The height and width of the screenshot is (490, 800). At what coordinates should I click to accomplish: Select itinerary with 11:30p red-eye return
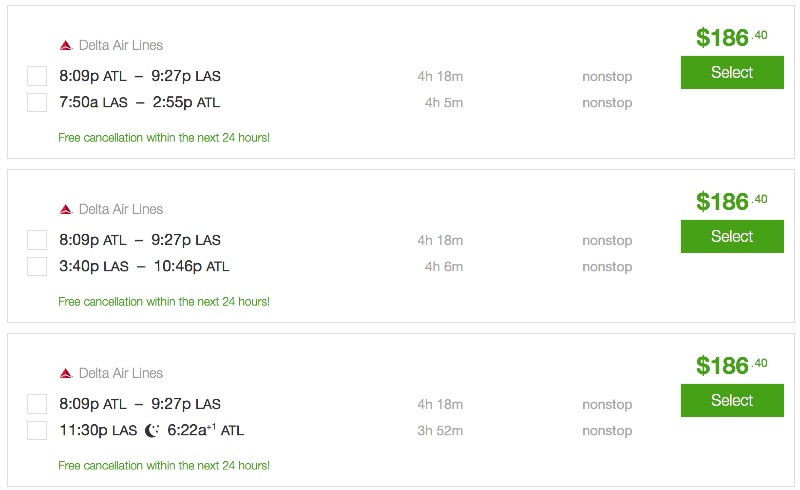coord(731,400)
